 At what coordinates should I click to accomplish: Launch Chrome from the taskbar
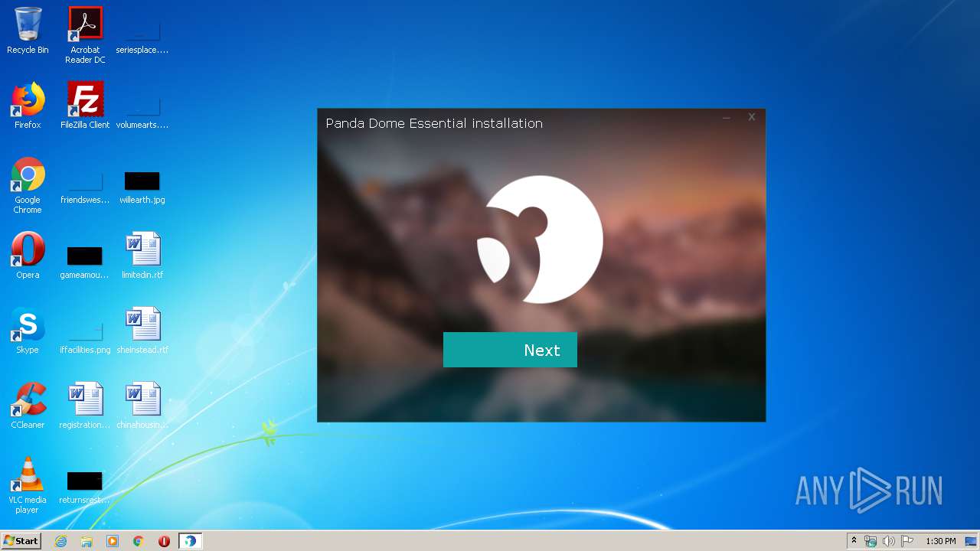pos(139,541)
